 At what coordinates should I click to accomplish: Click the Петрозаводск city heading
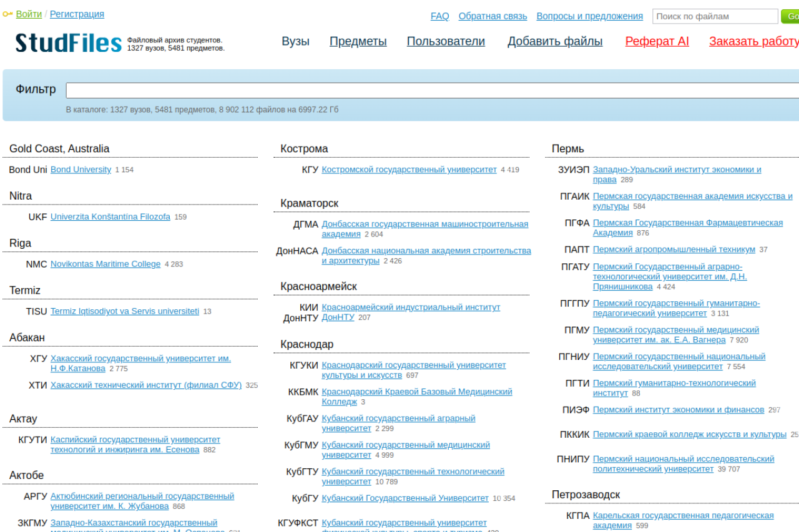point(586,495)
